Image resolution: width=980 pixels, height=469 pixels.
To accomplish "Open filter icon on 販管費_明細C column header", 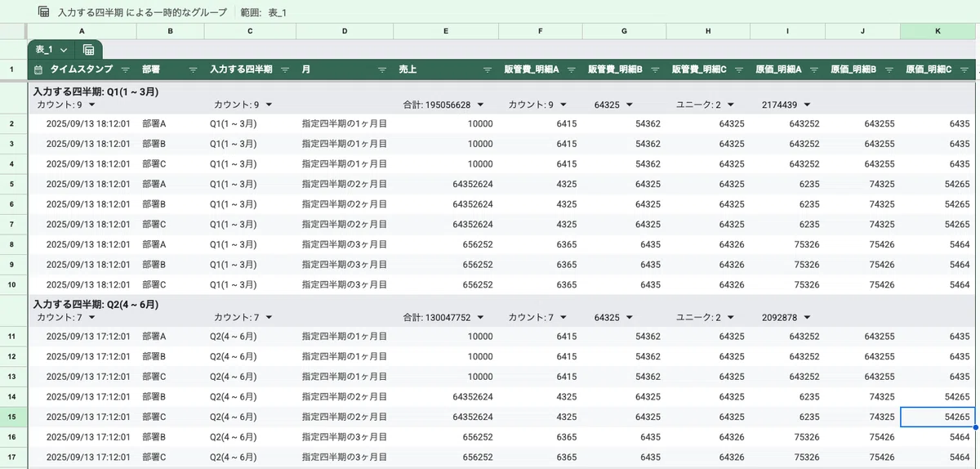I will click(738, 69).
